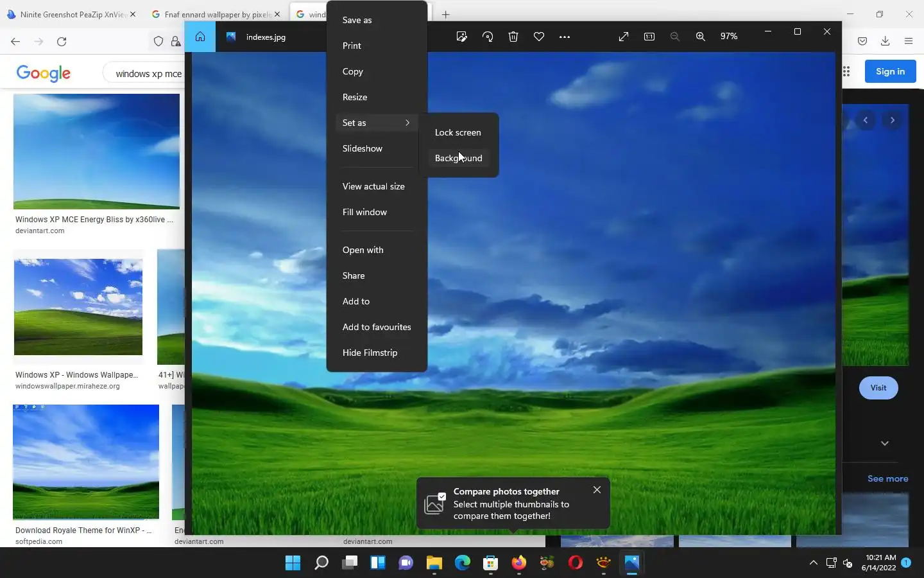Switch to Fnaf ennard wallpaper tab

click(x=217, y=14)
